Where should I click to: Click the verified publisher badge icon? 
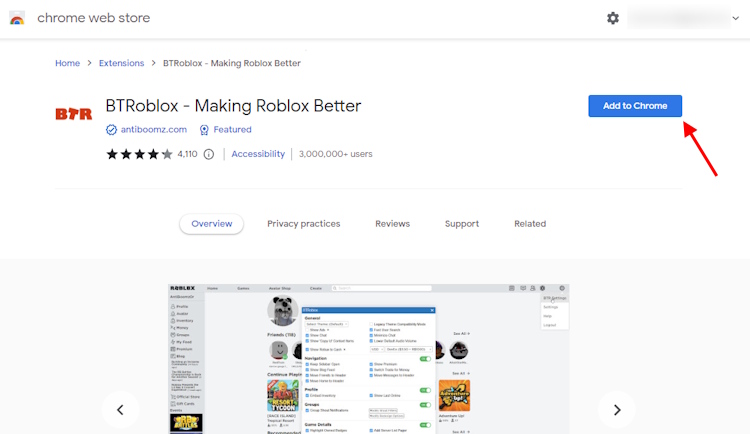[112, 130]
